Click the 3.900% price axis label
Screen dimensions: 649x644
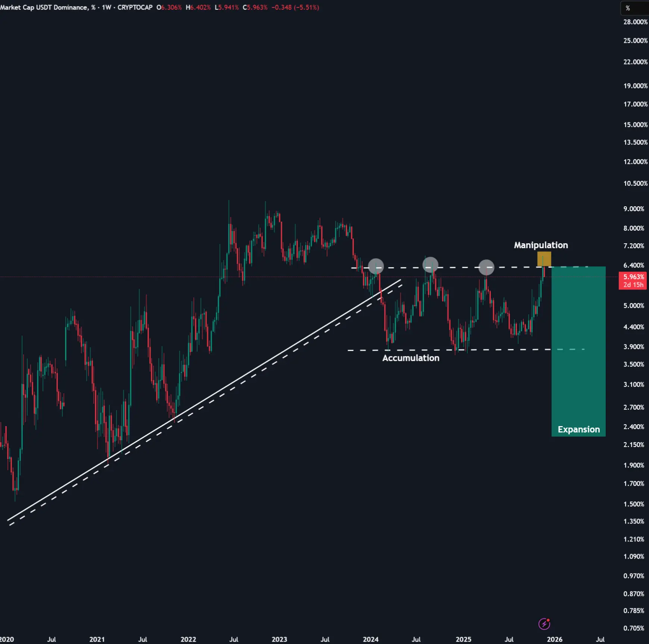point(634,347)
